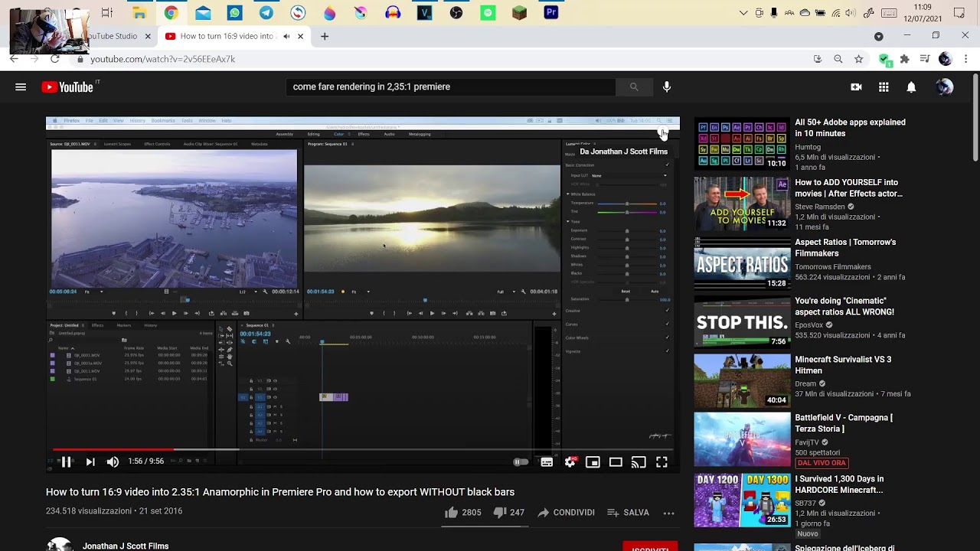Image resolution: width=980 pixels, height=551 pixels.
Task: Pause the YouTube video
Action: [x=67, y=461]
